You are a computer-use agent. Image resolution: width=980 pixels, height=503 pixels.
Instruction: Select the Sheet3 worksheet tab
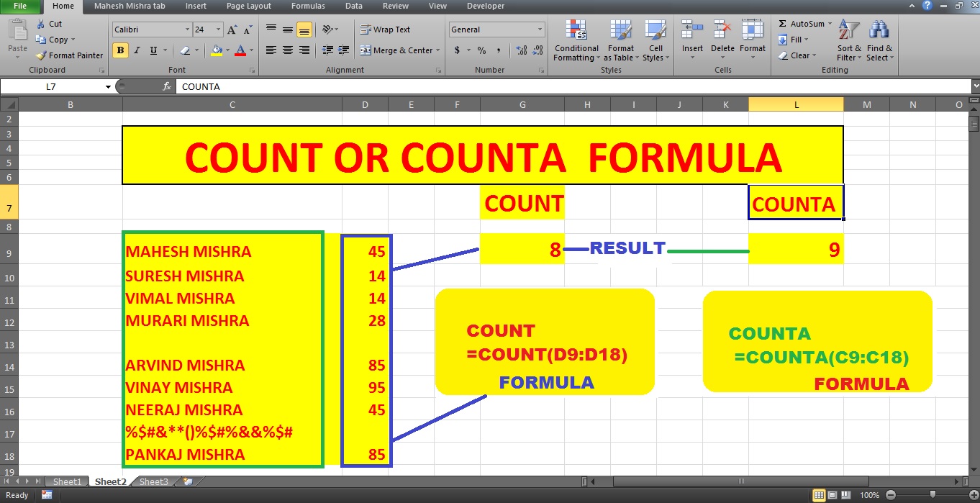pyautogui.click(x=153, y=481)
